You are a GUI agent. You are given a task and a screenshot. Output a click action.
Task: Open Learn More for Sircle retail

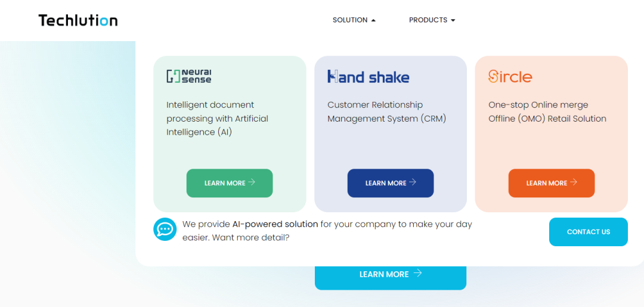pyautogui.click(x=551, y=183)
